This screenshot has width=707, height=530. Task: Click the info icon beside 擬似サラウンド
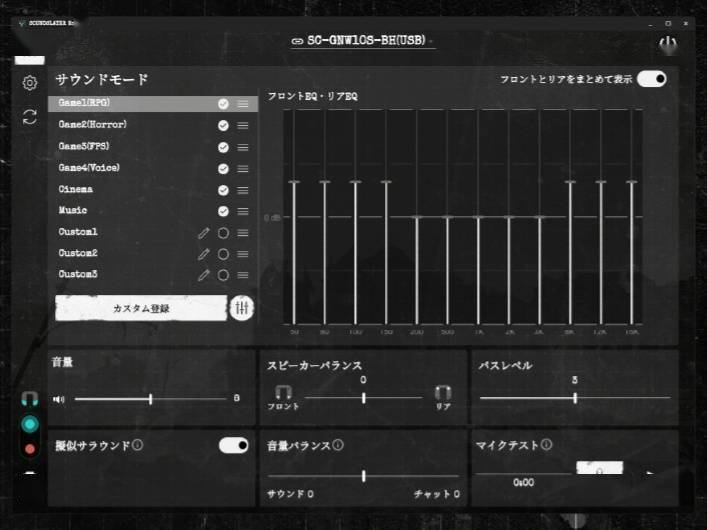point(138,445)
